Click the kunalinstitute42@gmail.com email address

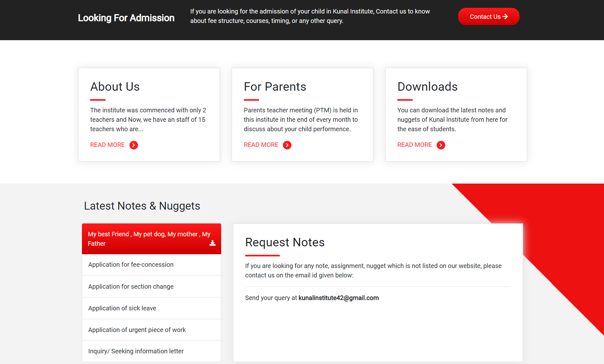click(x=338, y=298)
